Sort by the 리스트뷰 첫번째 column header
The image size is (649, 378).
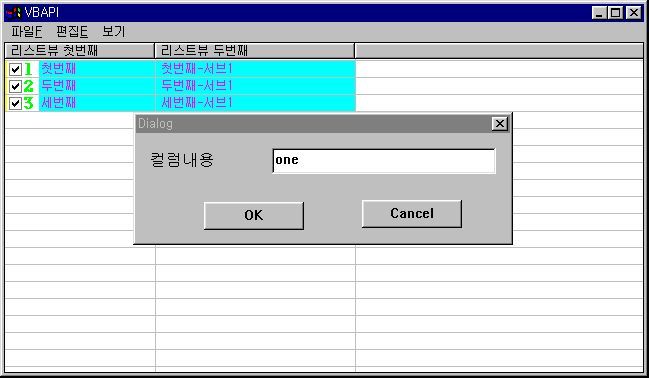(79, 51)
